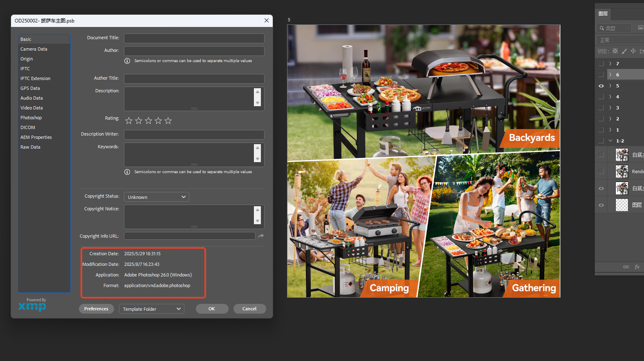Open the Copyright Status dropdown
Viewport: 644px width, 361px height.
tap(156, 197)
